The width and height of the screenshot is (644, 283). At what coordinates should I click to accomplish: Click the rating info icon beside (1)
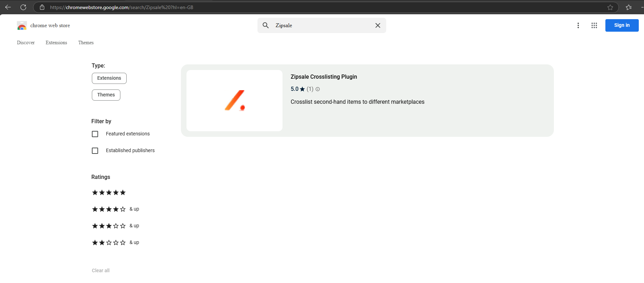318,89
